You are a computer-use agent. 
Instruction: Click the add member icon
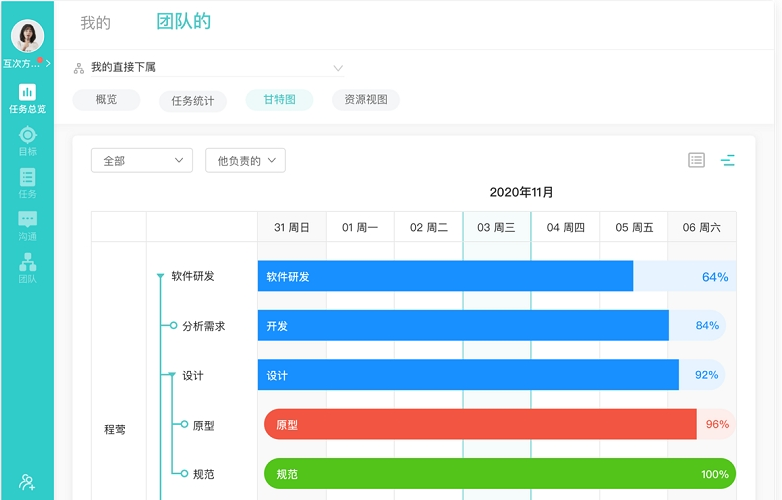tap(27, 482)
